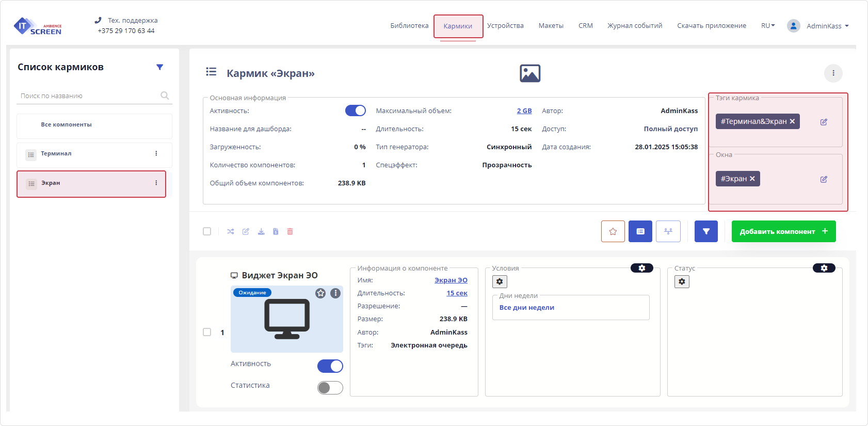Click the phone number +375 29 170 63 44
This screenshot has height=426, width=868.
coord(126,31)
